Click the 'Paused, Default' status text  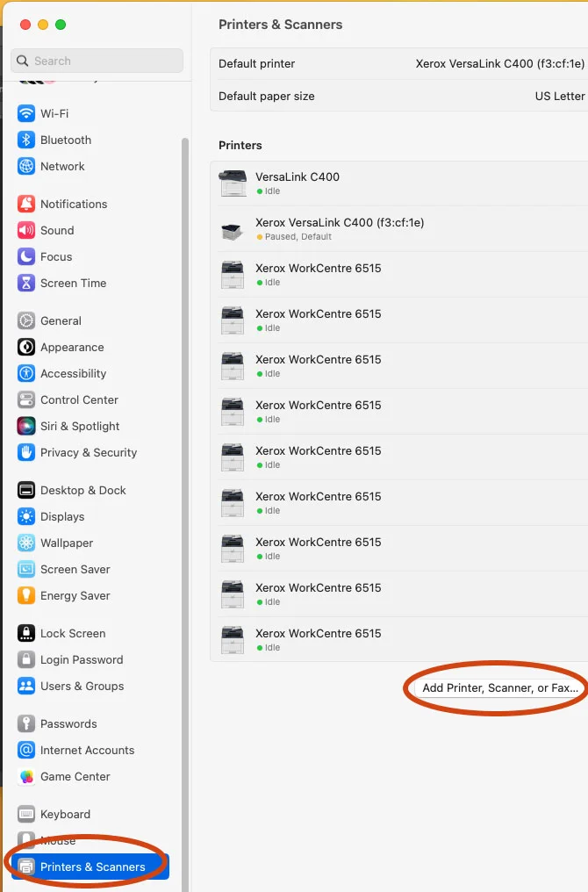tap(298, 237)
